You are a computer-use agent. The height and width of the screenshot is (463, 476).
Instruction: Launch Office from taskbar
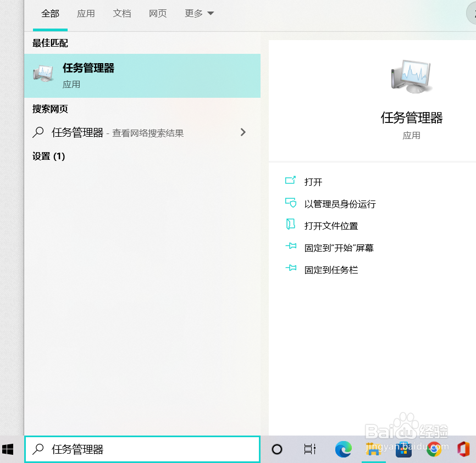[463, 449]
